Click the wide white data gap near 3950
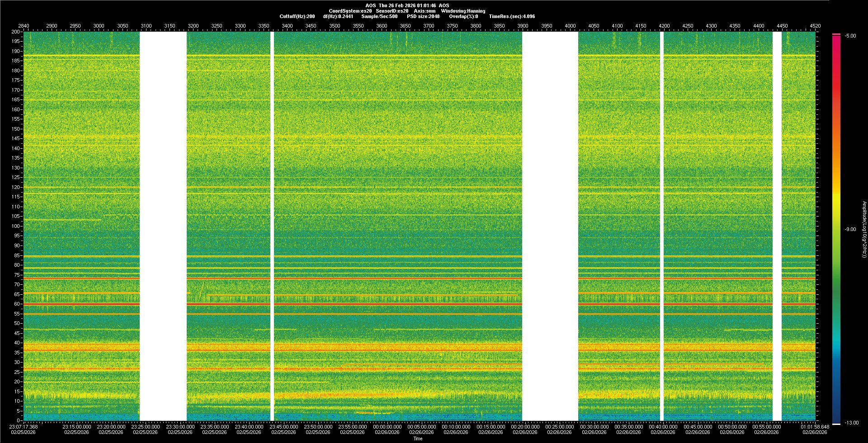 pyautogui.click(x=550, y=226)
